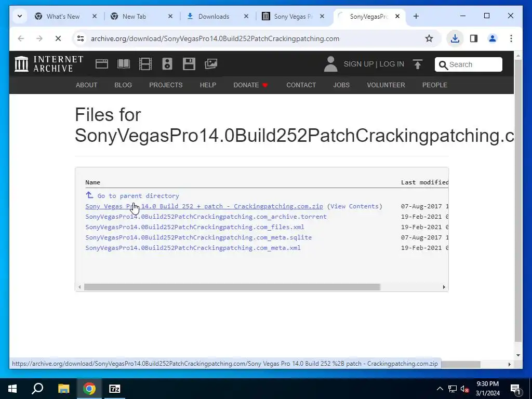Click the network tray icon
The width and height of the screenshot is (532, 399).
tap(453, 389)
